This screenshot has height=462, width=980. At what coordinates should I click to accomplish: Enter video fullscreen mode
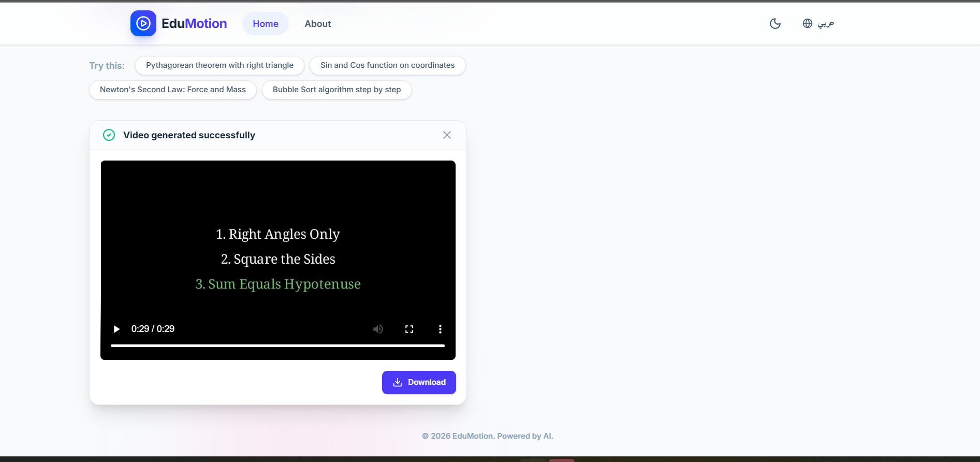pos(409,329)
